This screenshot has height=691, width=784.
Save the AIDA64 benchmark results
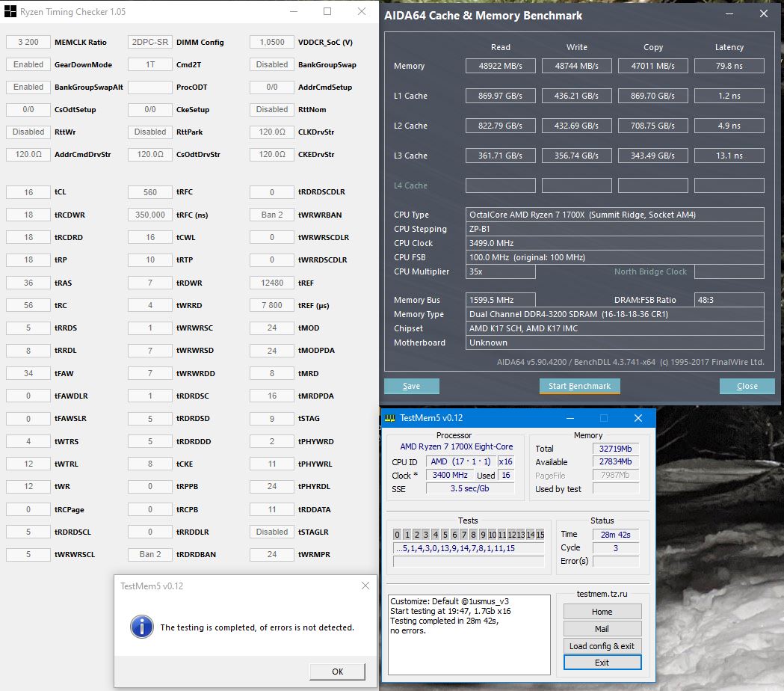[412, 386]
